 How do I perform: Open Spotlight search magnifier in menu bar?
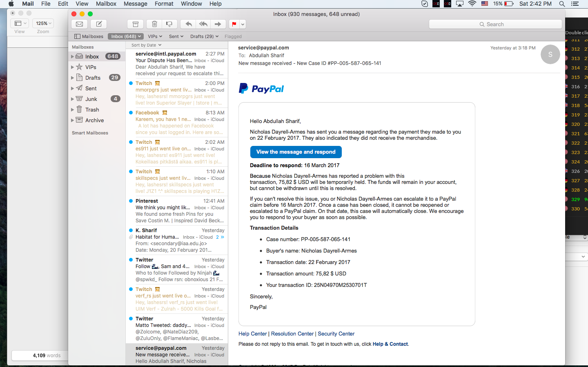click(562, 4)
